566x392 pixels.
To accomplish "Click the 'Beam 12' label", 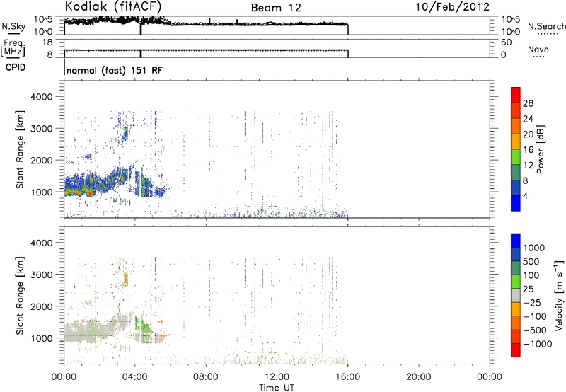I will click(276, 8).
